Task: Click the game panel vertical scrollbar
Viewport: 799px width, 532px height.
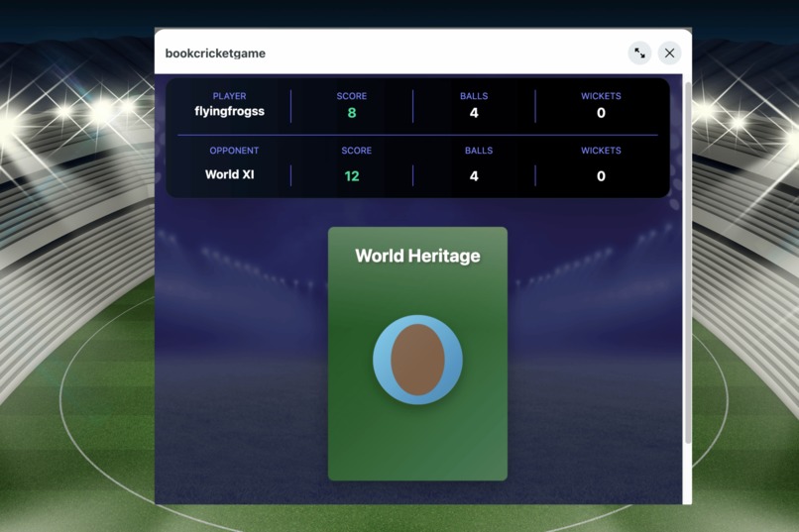Action: [688, 263]
